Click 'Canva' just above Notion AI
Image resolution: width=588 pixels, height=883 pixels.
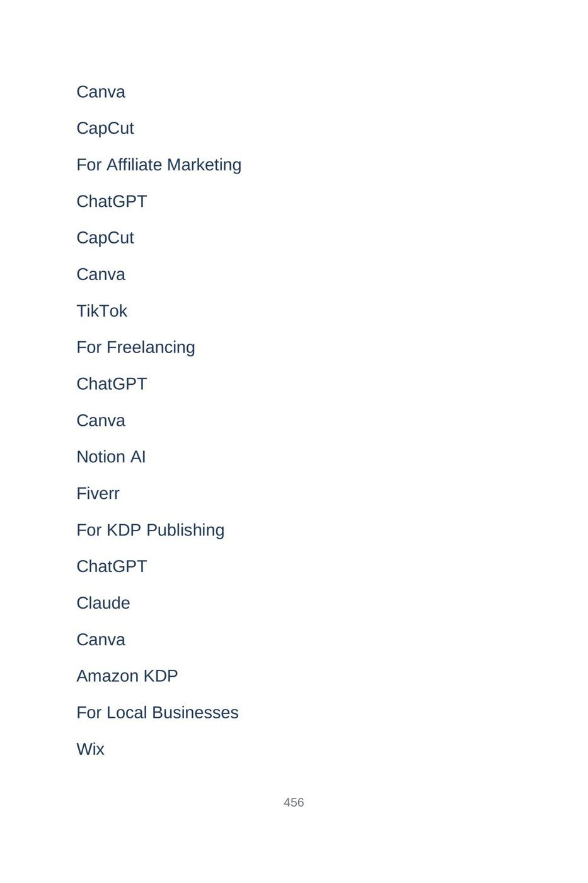[101, 421]
